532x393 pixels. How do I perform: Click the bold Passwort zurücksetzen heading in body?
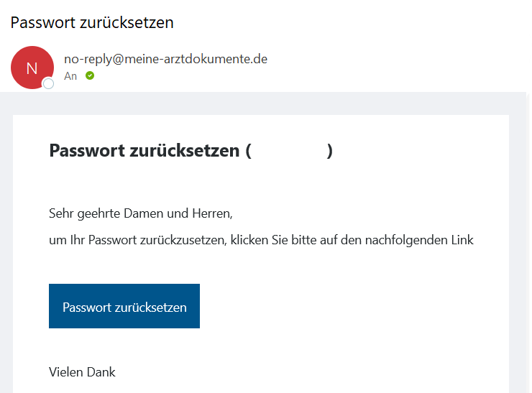[144, 151]
